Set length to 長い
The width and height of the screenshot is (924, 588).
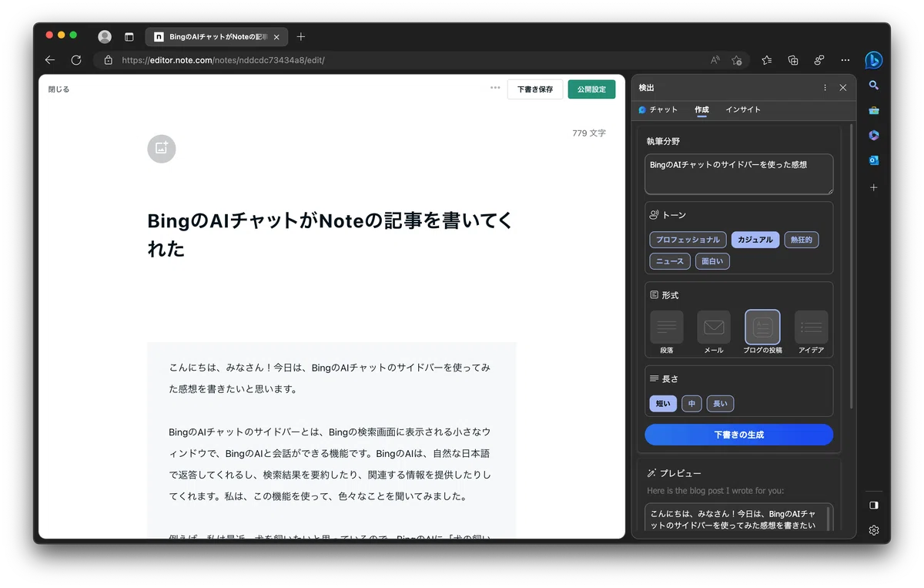(x=721, y=403)
